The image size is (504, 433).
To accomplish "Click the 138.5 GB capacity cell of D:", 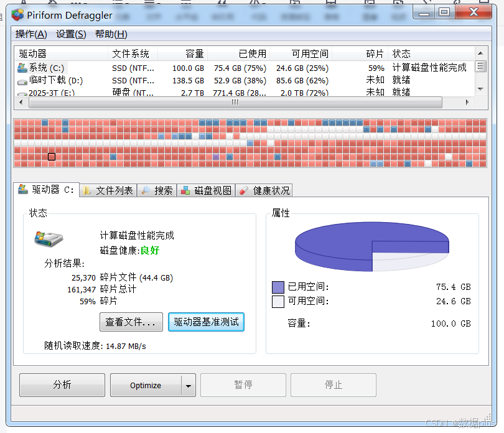I will click(188, 80).
